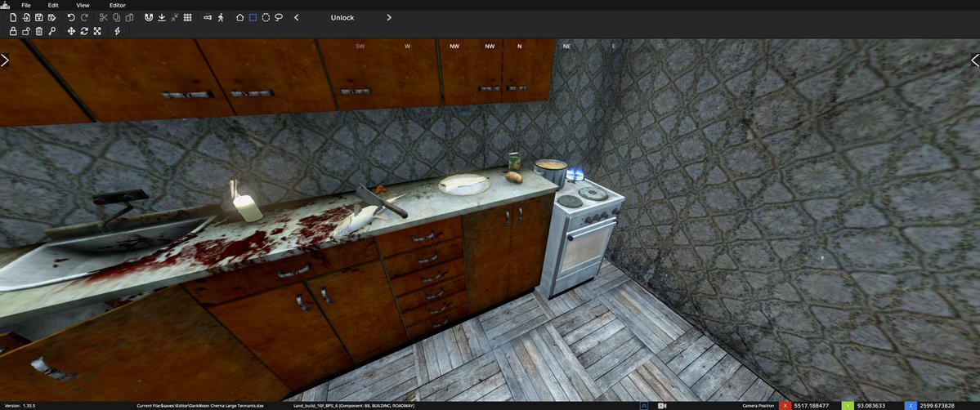Select the move translate tool

71,30
